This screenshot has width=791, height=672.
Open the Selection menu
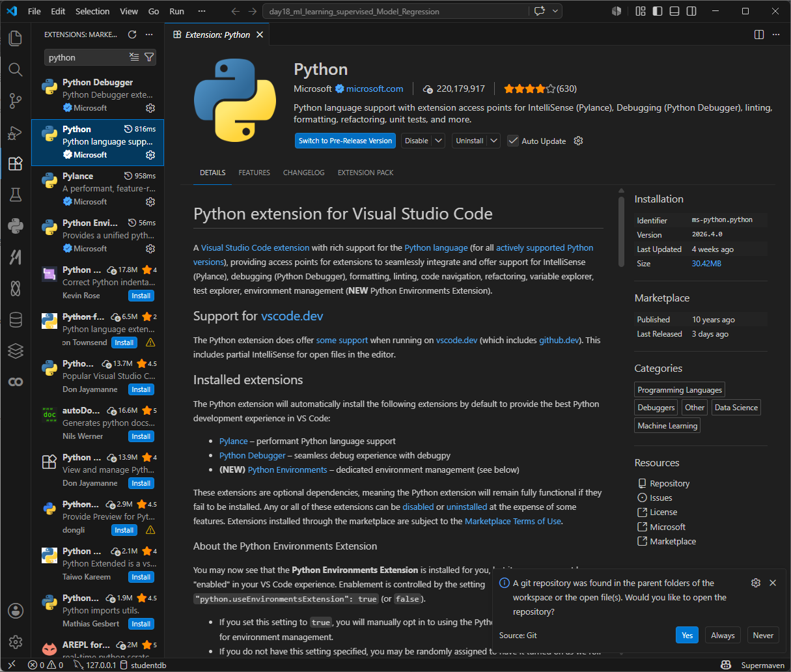click(92, 11)
